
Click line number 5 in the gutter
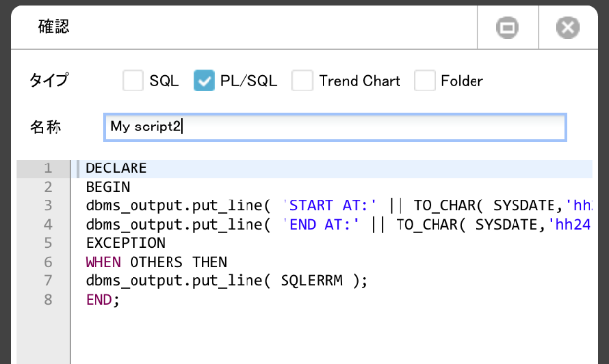click(48, 243)
